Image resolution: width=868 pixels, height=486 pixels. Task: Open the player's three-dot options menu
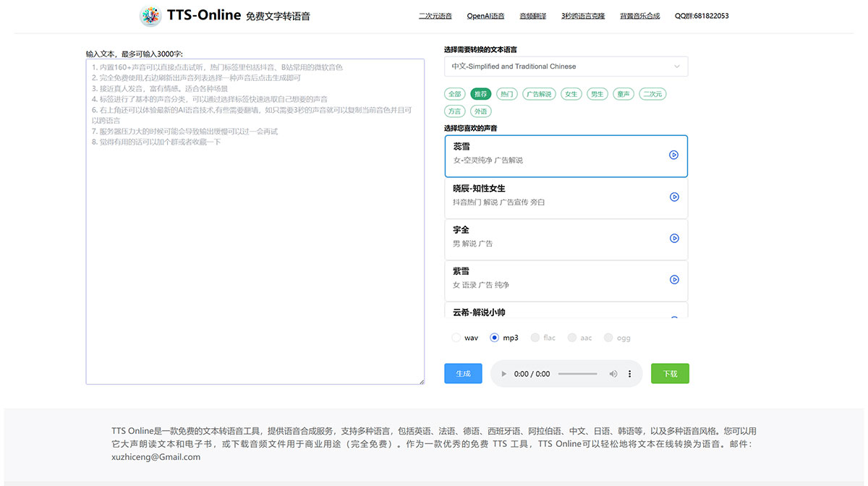tap(629, 374)
